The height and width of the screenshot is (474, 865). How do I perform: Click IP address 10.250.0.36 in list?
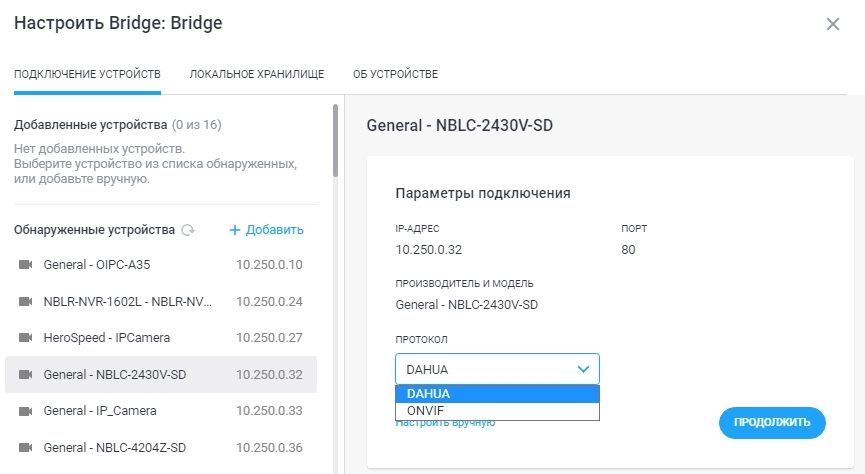point(269,448)
